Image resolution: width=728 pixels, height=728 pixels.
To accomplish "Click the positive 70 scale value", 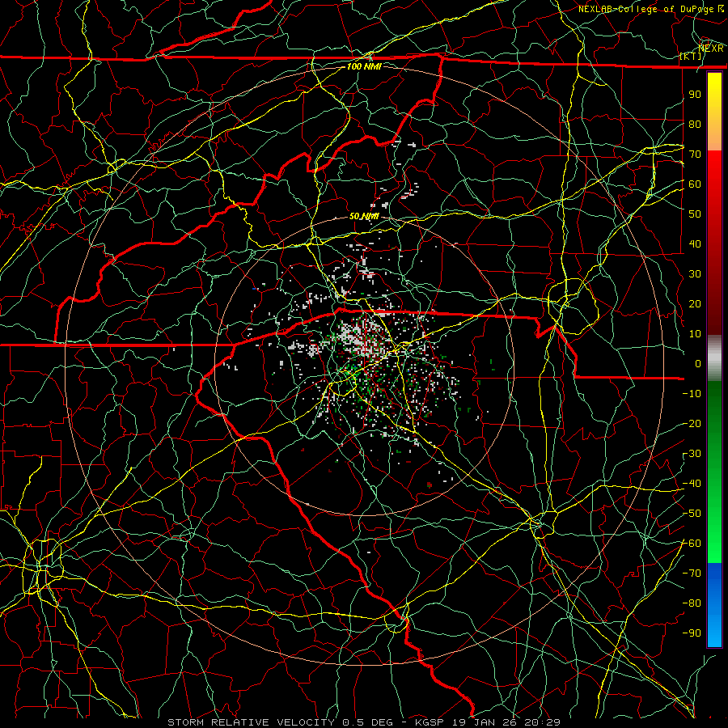I will pyautogui.click(x=695, y=154).
